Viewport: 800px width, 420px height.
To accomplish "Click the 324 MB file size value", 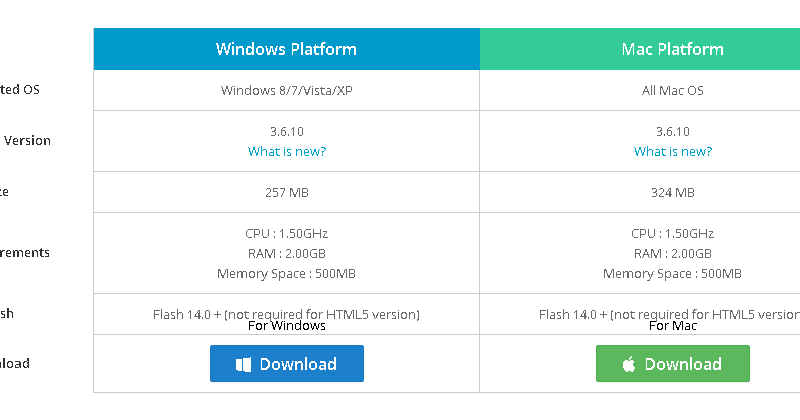I will point(673,192).
